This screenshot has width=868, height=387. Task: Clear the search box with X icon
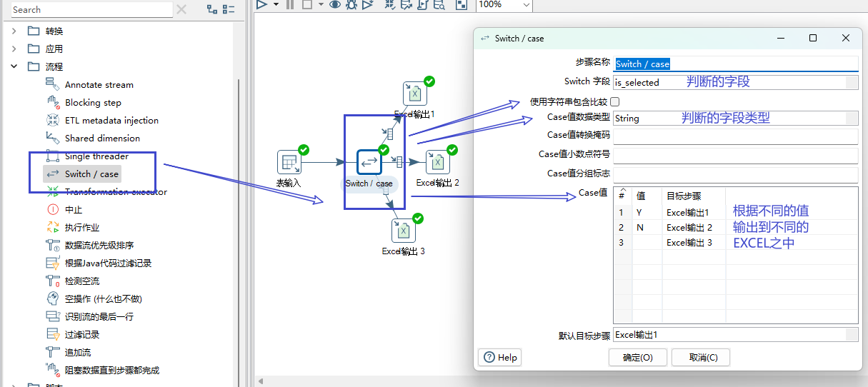[x=181, y=9]
